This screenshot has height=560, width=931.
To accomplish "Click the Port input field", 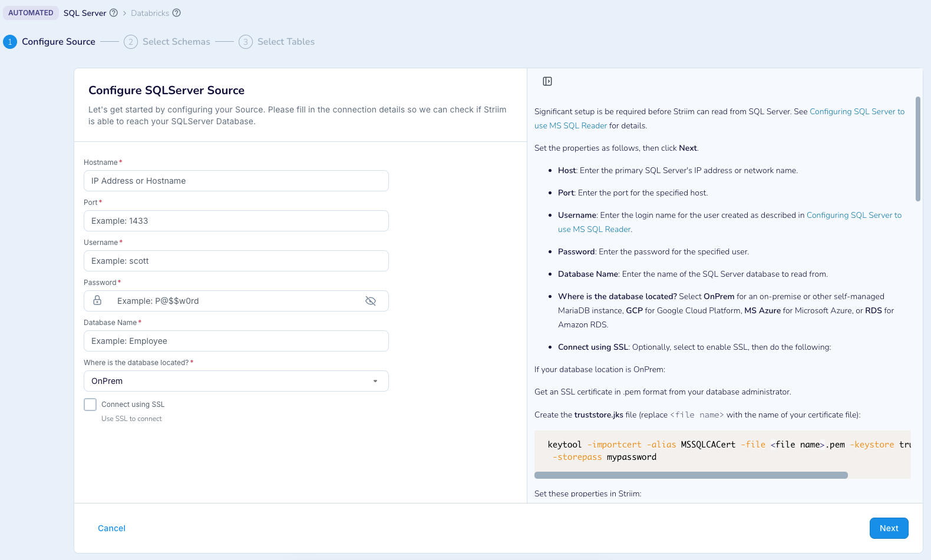I will (x=236, y=221).
